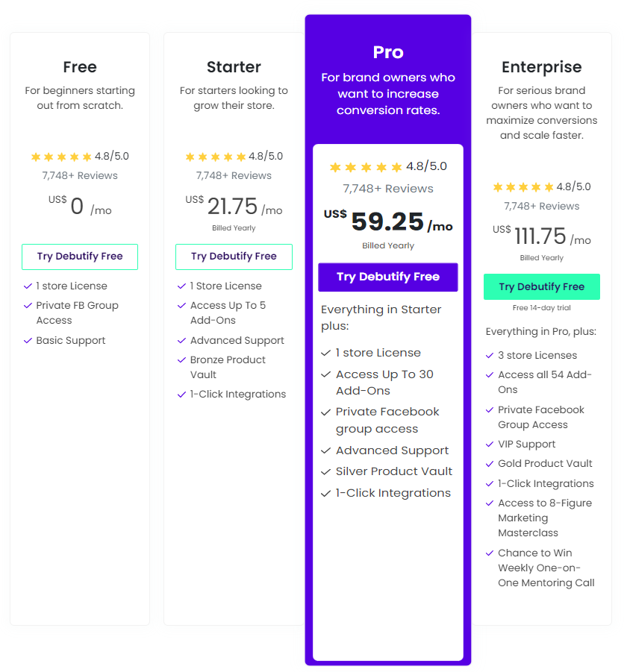This screenshot has height=672, width=627.
Task: Click the star rating under the Free plan
Action: [61, 157]
